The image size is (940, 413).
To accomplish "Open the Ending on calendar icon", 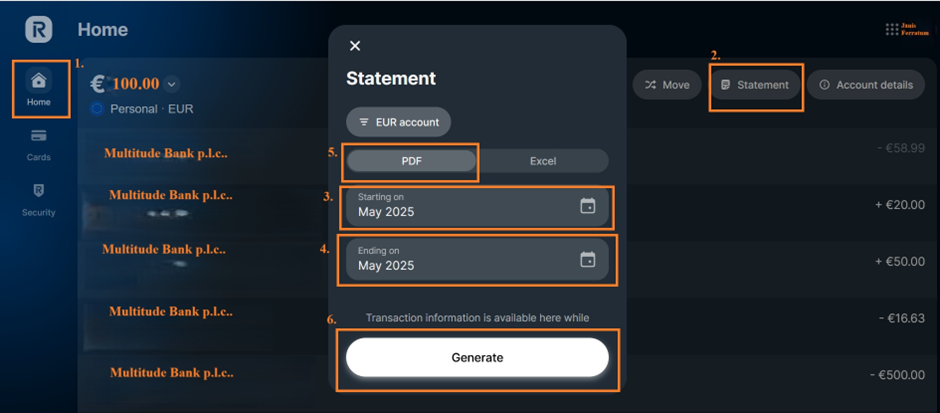I will [588, 259].
